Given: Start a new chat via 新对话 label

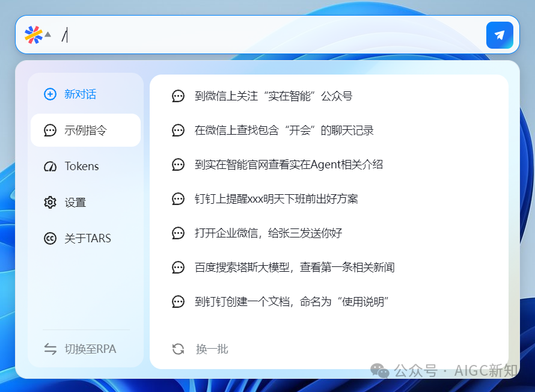Looking at the screenshot, I should pyautogui.click(x=80, y=94).
